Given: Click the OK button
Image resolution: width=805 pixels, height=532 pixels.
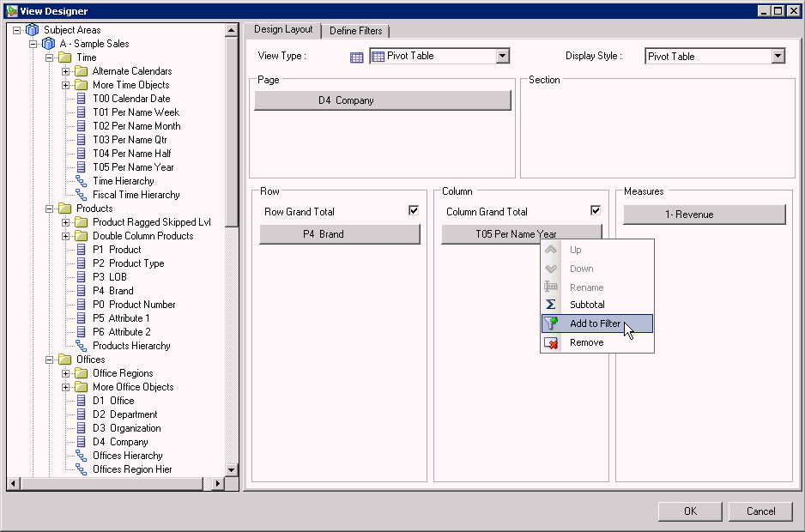Looking at the screenshot, I should 690,511.
